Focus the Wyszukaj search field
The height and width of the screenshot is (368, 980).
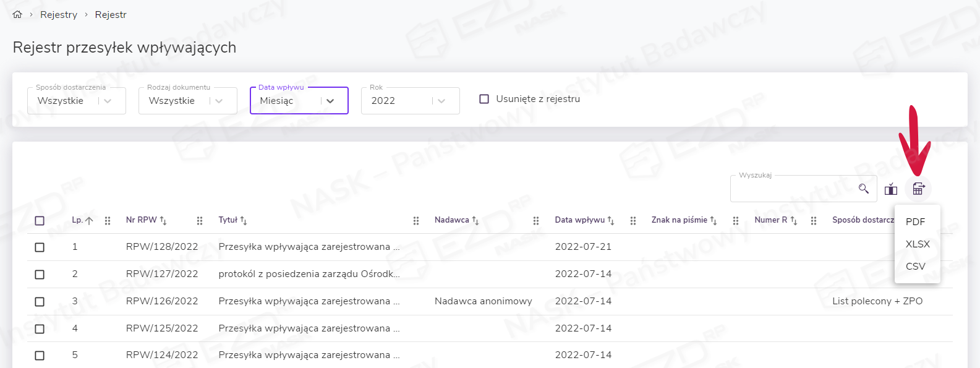pyautogui.click(x=795, y=189)
